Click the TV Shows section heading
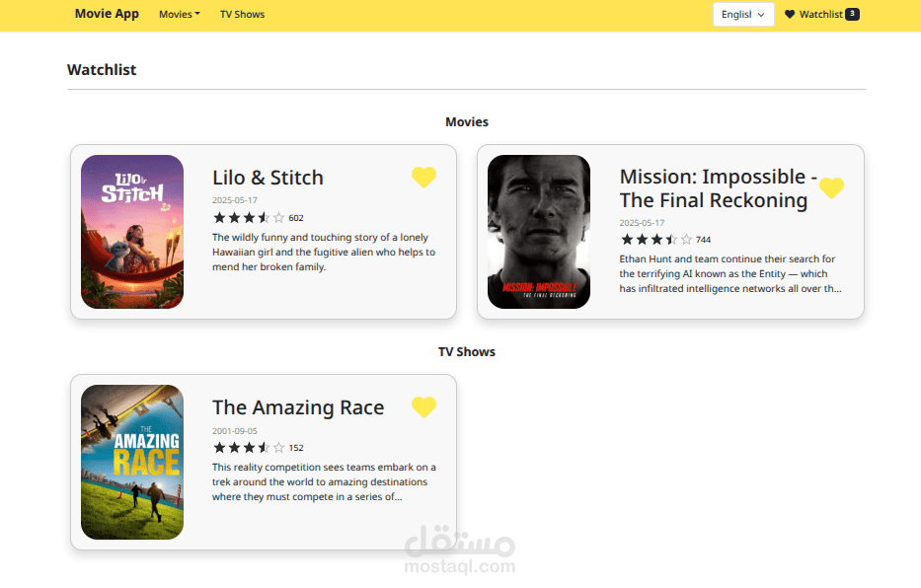This screenshot has height=588, width=921. click(x=467, y=352)
